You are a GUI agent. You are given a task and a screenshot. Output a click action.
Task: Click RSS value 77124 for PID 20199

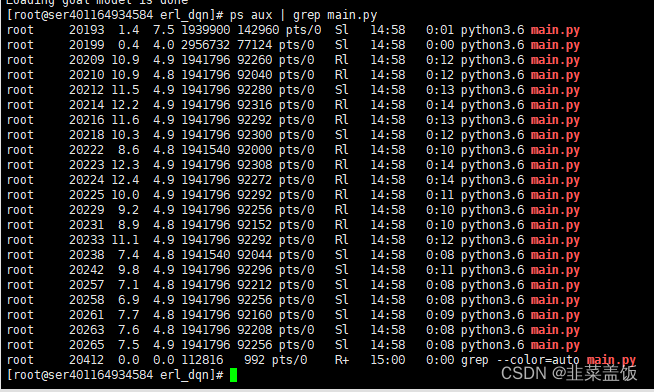point(254,45)
